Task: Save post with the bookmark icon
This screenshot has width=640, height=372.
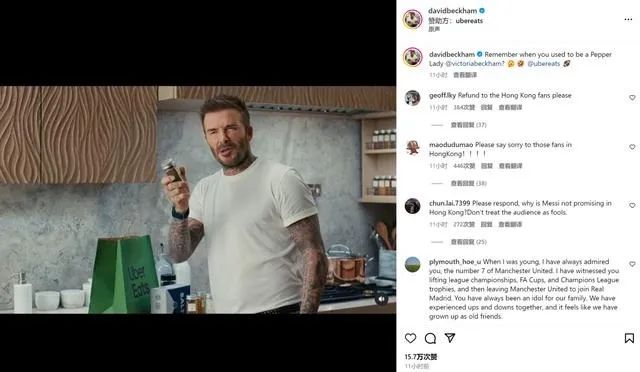Action: [x=629, y=338]
